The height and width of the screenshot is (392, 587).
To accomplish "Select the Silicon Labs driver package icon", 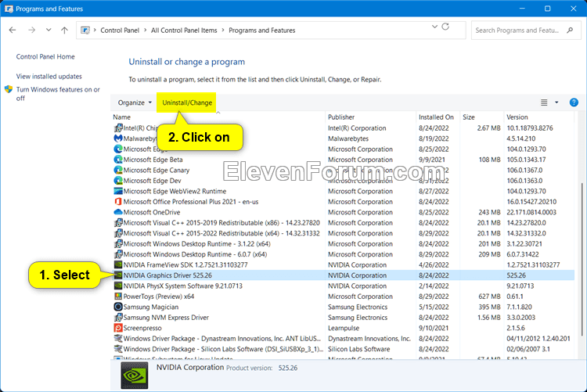I will (x=118, y=349).
